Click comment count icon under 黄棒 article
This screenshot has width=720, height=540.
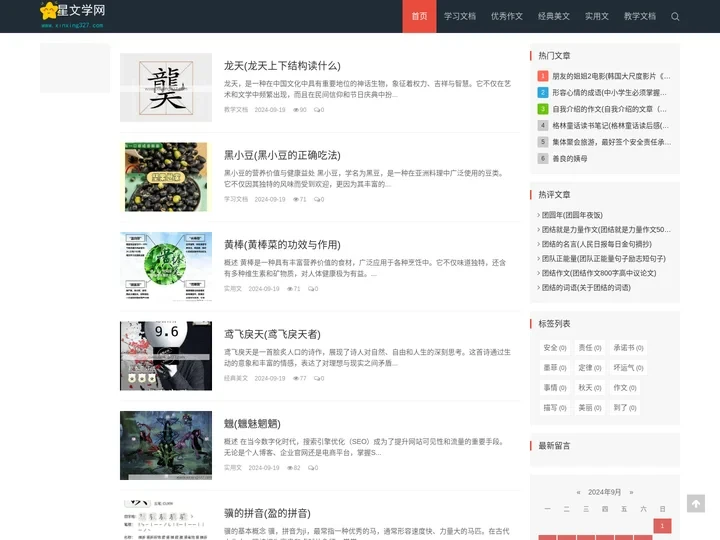click(313, 289)
